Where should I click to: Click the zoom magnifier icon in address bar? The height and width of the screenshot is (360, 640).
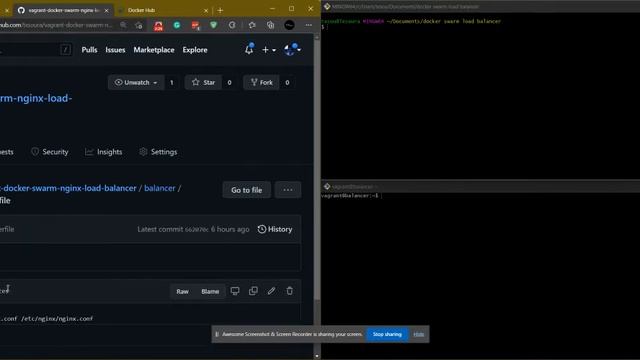[x=123, y=25]
